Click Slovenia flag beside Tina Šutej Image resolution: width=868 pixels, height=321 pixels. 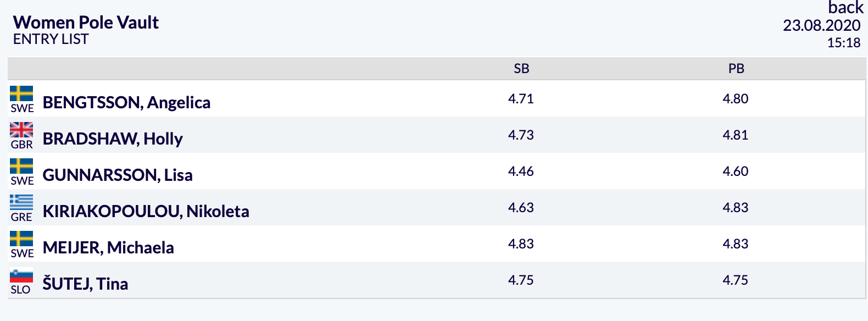pyautogui.click(x=21, y=275)
